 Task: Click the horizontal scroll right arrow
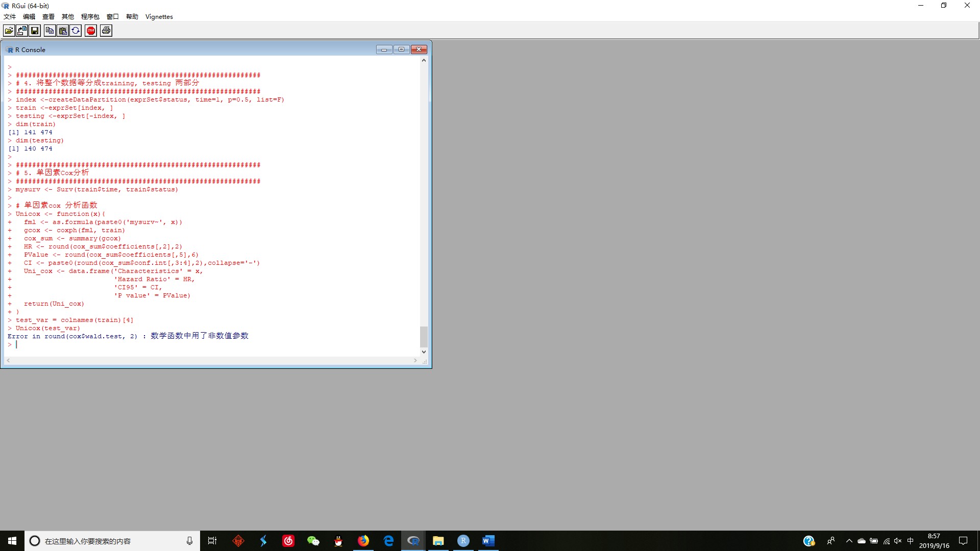(415, 360)
